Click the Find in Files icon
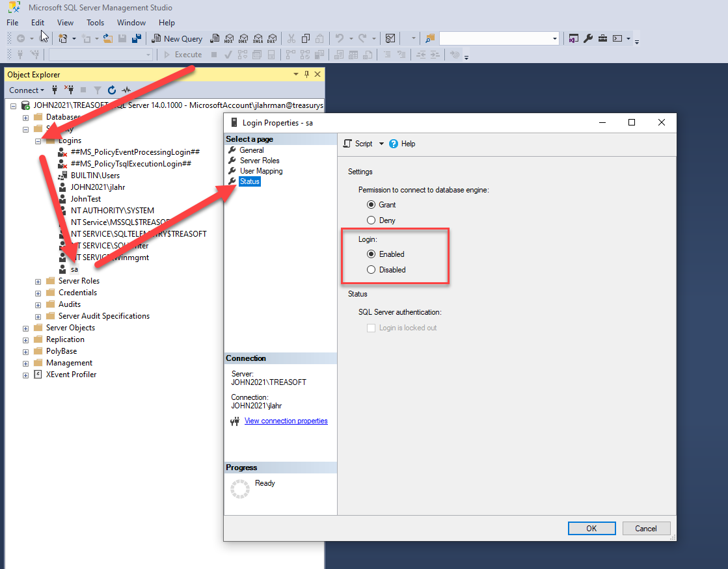Image resolution: width=728 pixels, height=569 pixels. [x=430, y=38]
